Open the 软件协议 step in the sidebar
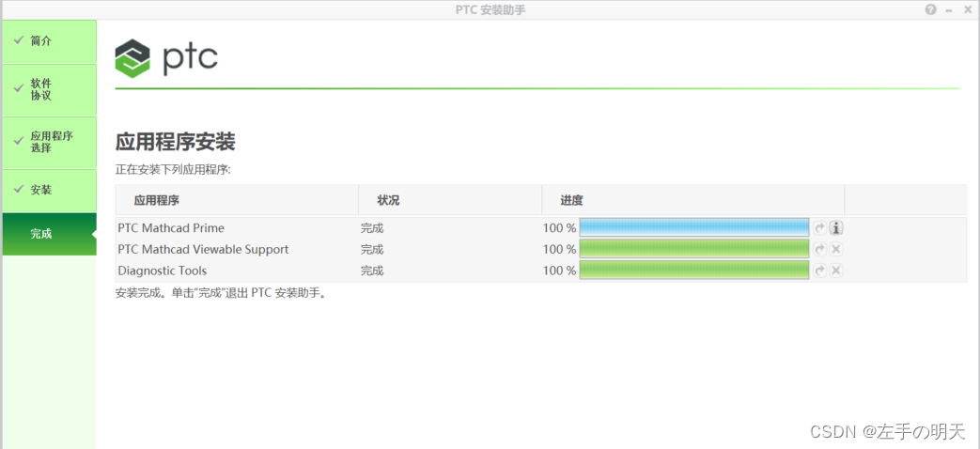 [50, 89]
